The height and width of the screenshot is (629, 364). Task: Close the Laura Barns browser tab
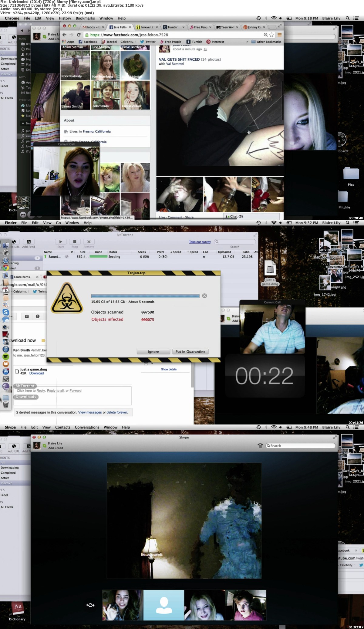(x=37, y=277)
